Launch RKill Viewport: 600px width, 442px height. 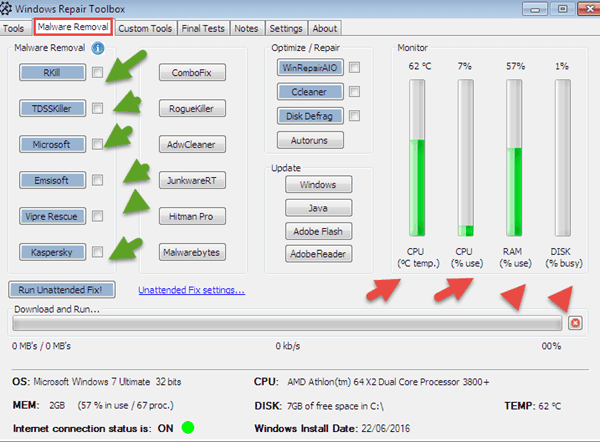click(x=52, y=72)
